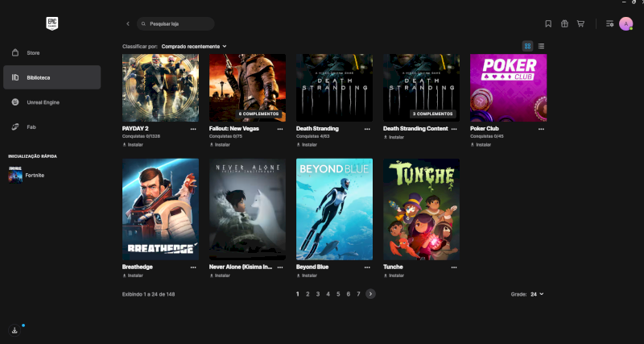This screenshot has width=644, height=344.
Task: Open the Epic Games logo home
Action: tap(52, 23)
